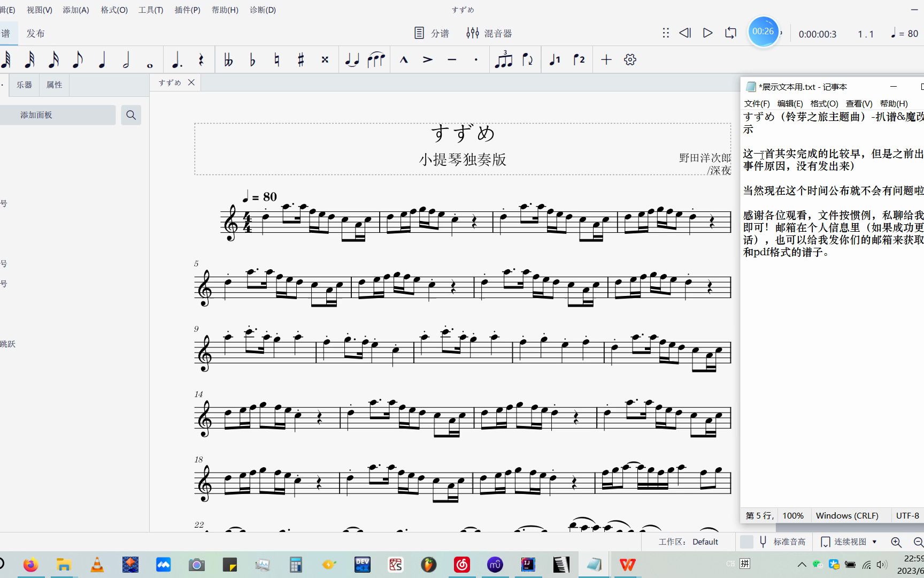The width and height of the screenshot is (924, 578).
Task: Add a tie to the note
Action: point(352,60)
